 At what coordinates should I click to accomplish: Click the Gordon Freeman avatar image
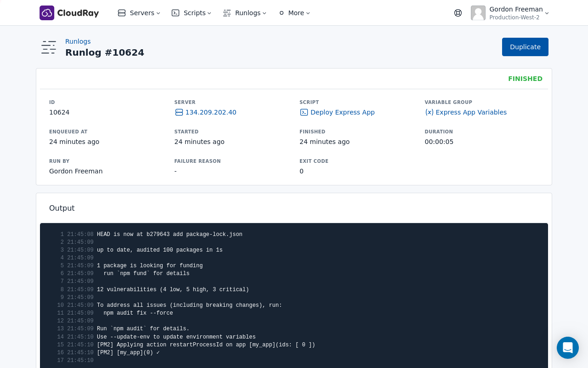(478, 13)
